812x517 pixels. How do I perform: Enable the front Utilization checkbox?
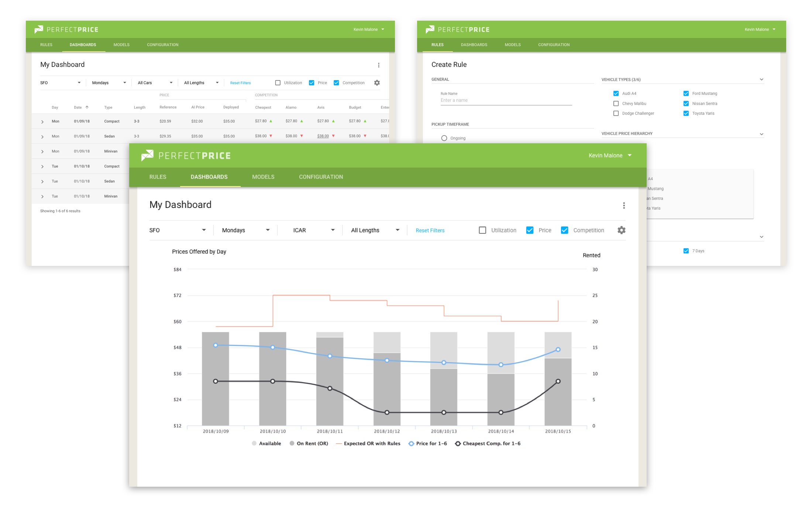[482, 230]
